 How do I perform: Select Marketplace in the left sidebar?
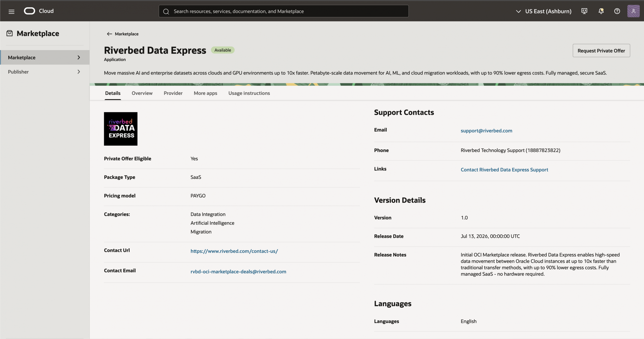pyautogui.click(x=45, y=57)
